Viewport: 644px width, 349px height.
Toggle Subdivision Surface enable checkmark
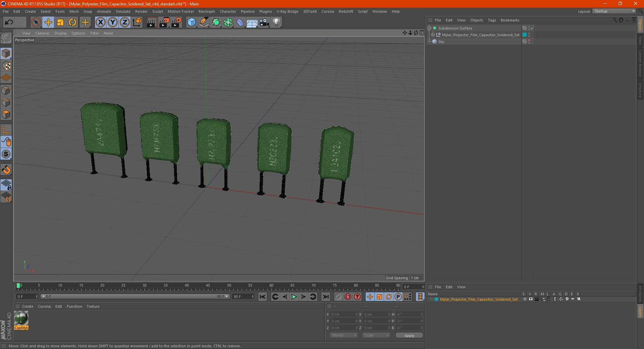click(x=532, y=28)
